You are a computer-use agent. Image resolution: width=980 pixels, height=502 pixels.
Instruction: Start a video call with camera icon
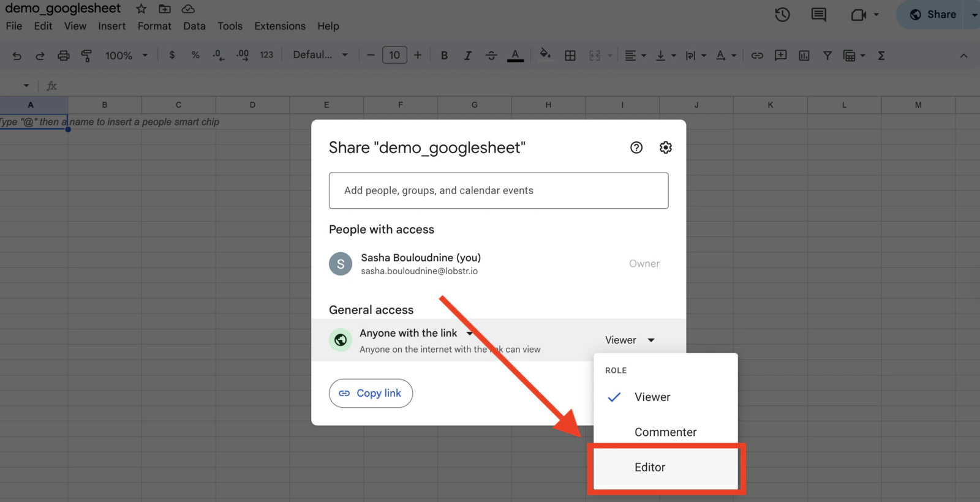(x=859, y=15)
